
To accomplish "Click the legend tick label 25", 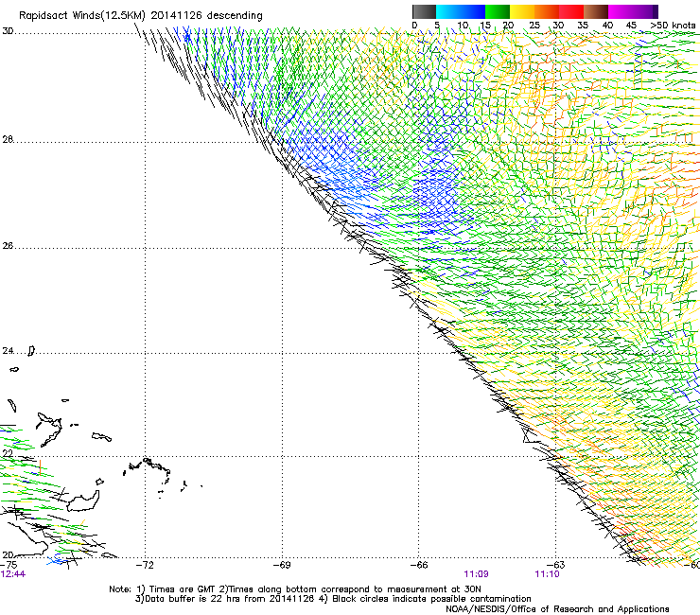I will pyautogui.click(x=534, y=26).
